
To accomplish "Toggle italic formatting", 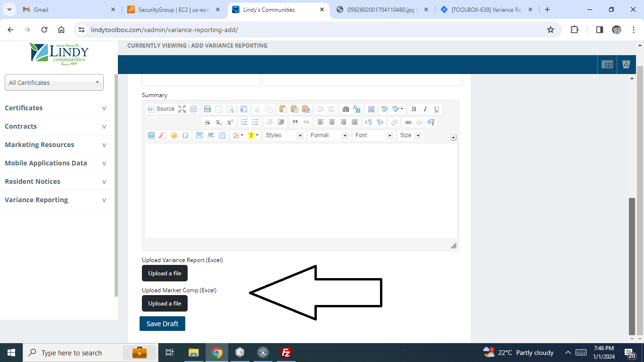I will 425,109.
